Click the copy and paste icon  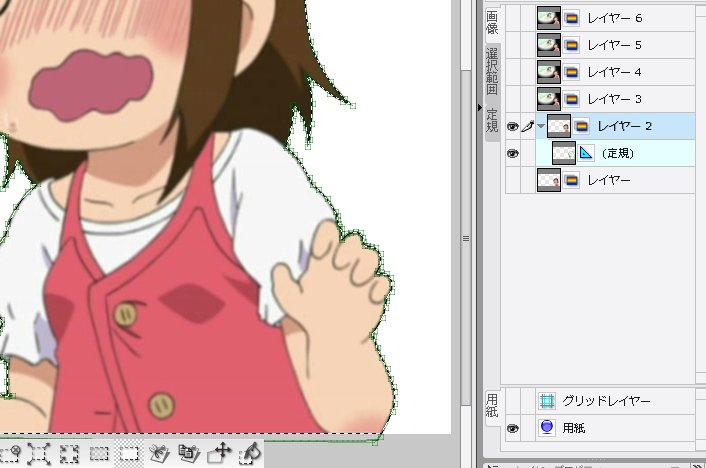[189, 454]
